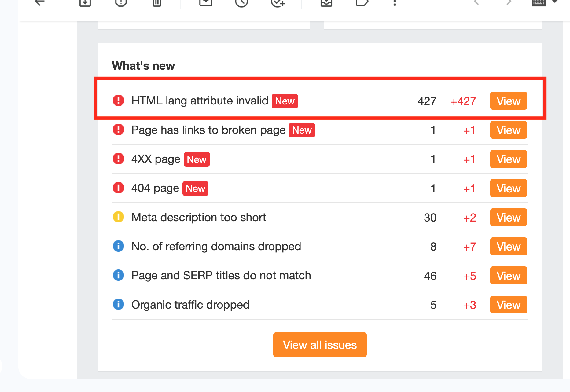Viewport: 570px width, 392px height.
Task: Click the 'Meta description too short' text
Action: pos(199,217)
